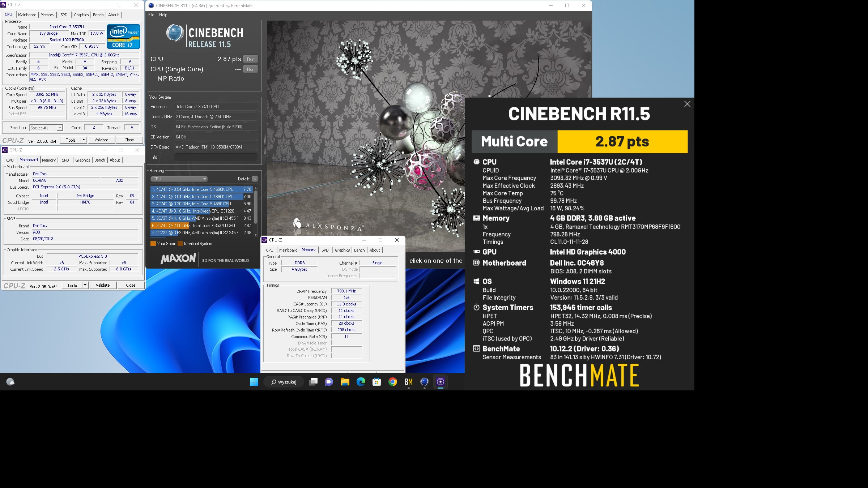868x488 pixels.
Task: Click Validate in the CPU tab window
Action: click(101, 140)
